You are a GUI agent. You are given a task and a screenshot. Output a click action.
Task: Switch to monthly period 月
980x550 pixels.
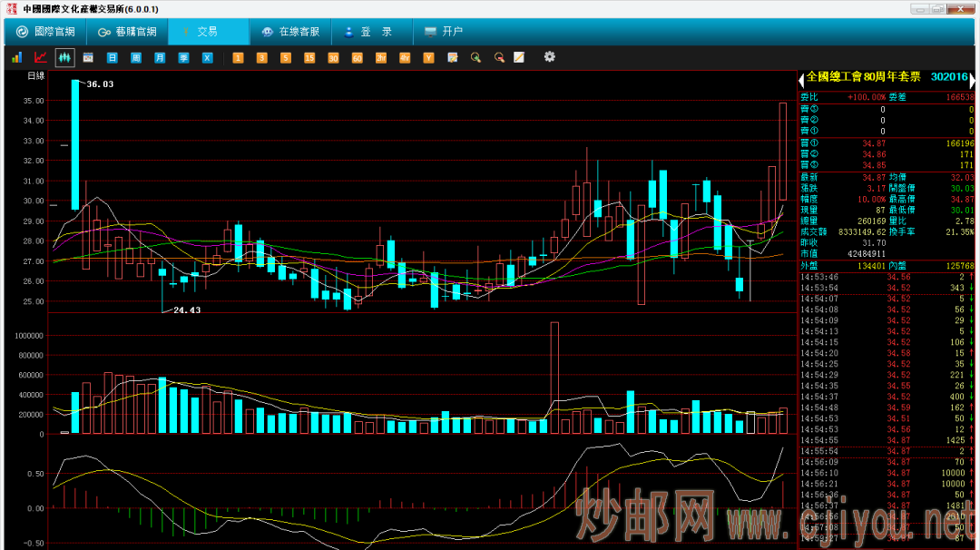pos(160,57)
